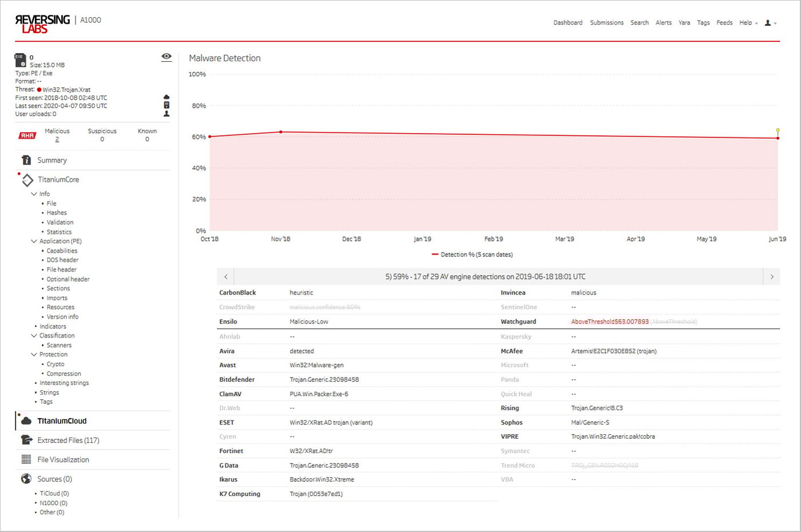Select Resources tree item
Screen dimensions: 801x532
coord(61,308)
